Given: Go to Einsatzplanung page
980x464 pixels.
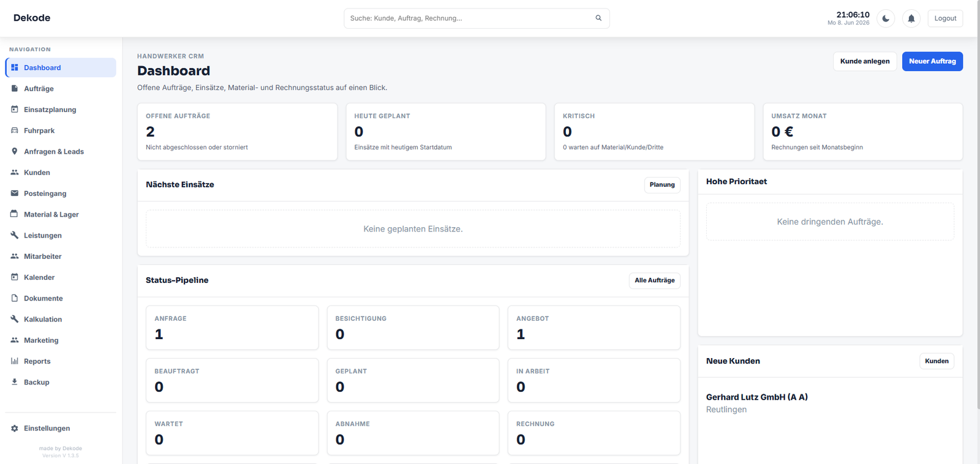Looking at the screenshot, I should [61, 110].
